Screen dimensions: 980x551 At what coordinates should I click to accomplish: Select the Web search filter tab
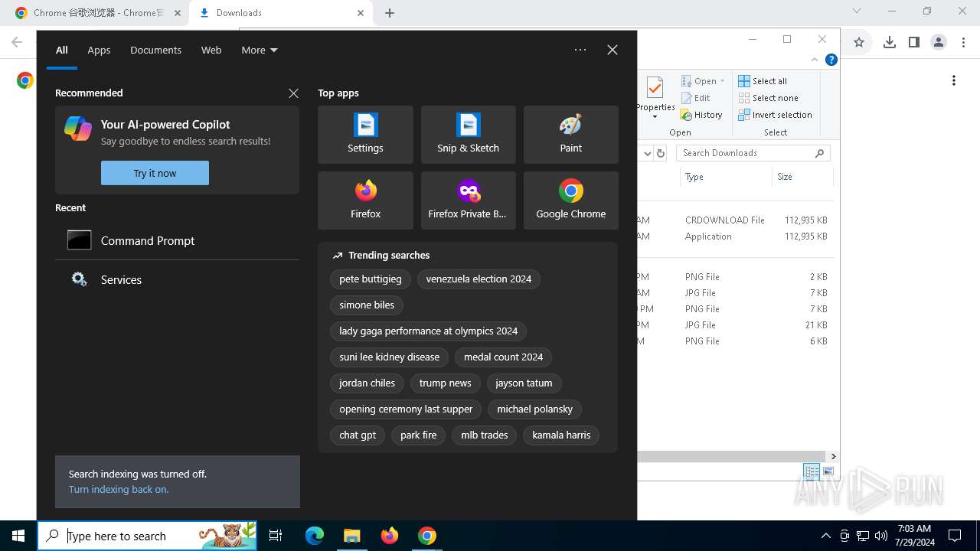(x=211, y=50)
